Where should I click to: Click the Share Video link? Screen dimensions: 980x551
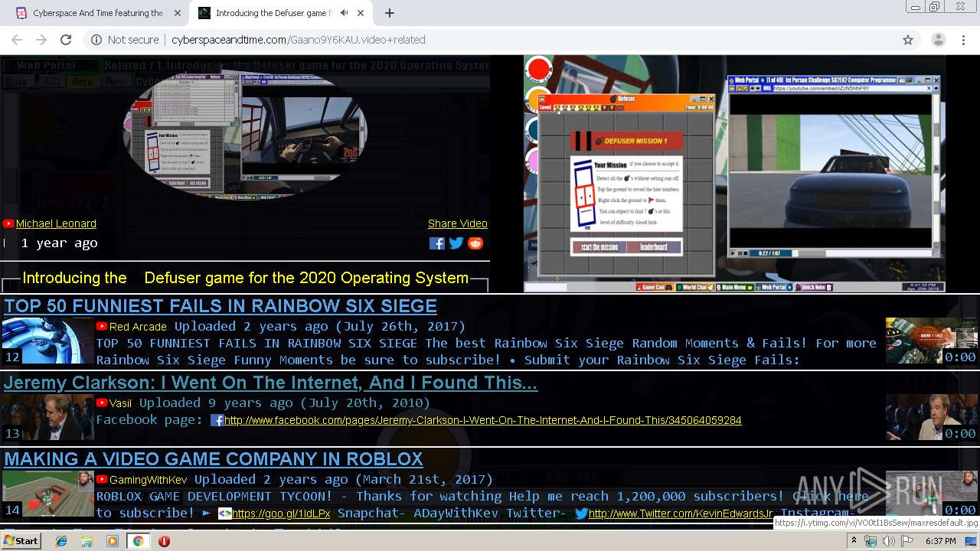458,223
